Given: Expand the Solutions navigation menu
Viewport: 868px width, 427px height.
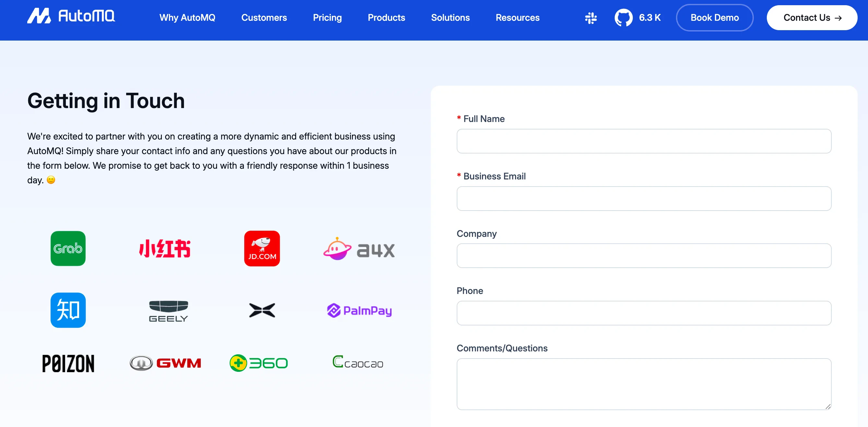Looking at the screenshot, I should [450, 18].
